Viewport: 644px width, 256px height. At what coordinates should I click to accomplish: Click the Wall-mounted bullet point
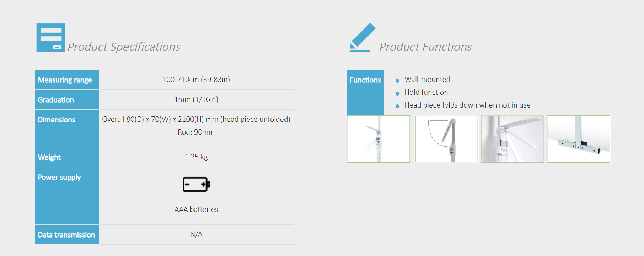427,80
